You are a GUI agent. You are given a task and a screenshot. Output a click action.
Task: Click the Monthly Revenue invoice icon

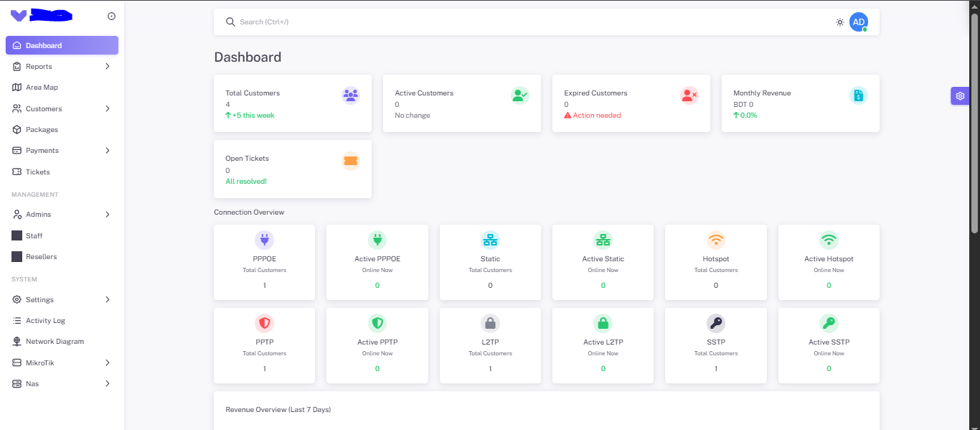pos(858,95)
